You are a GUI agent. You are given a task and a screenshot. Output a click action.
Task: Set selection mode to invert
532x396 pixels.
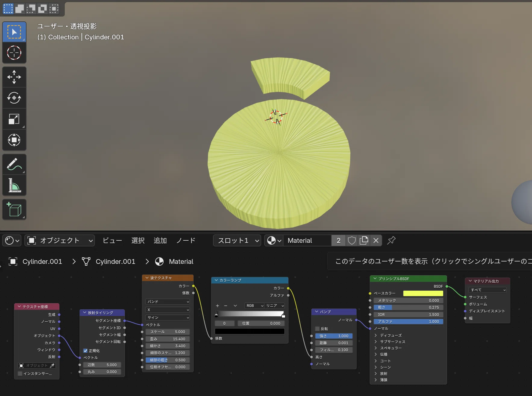click(x=42, y=9)
